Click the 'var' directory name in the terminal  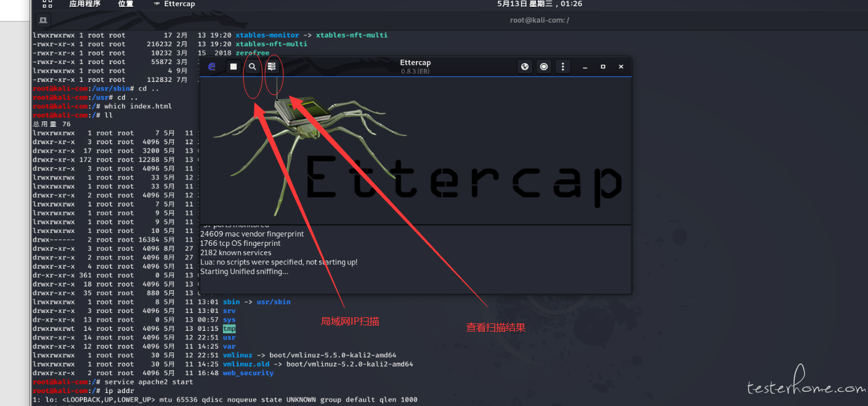(x=229, y=346)
